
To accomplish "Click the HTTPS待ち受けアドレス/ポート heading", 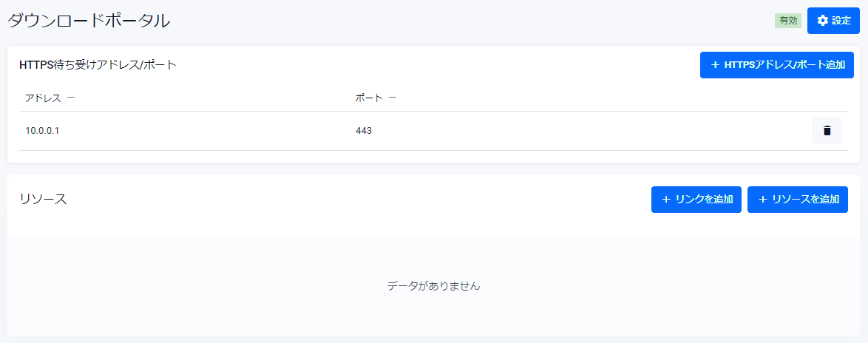I will coord(98,65).
